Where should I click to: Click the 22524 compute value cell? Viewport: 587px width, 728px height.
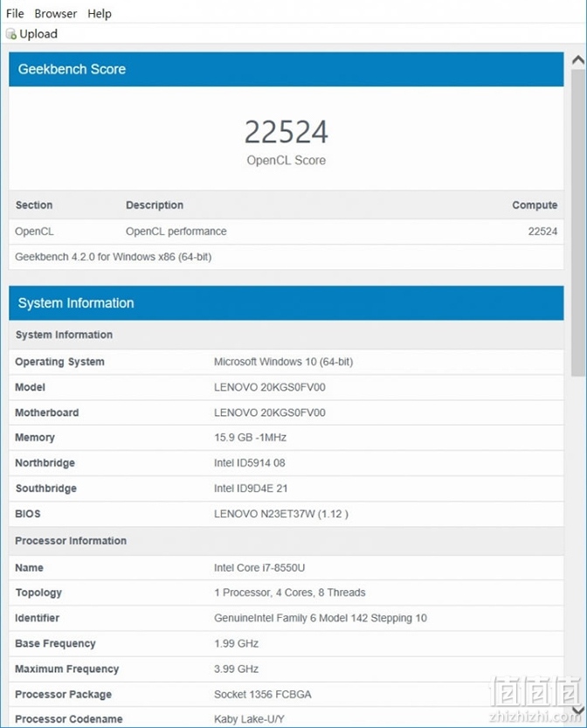point(542,232)
